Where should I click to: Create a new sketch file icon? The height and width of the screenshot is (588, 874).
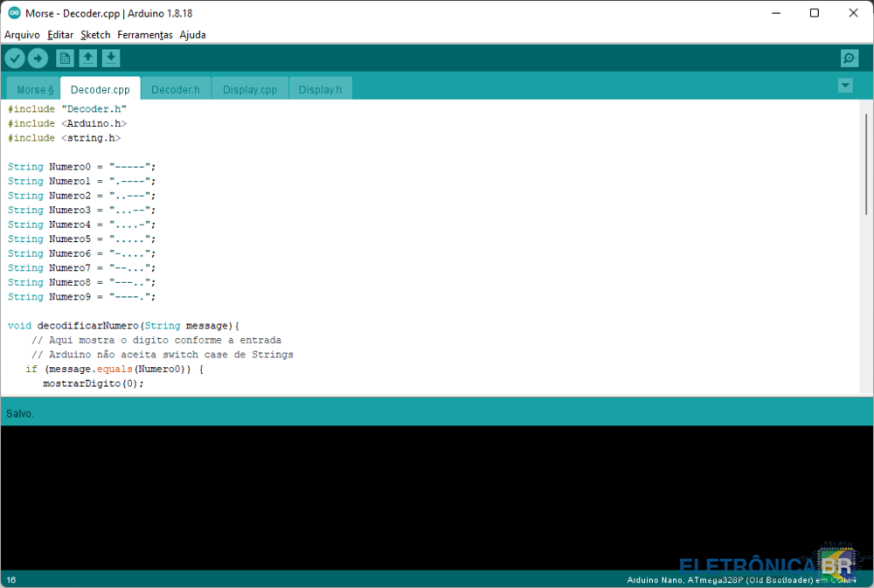point(65,59)
